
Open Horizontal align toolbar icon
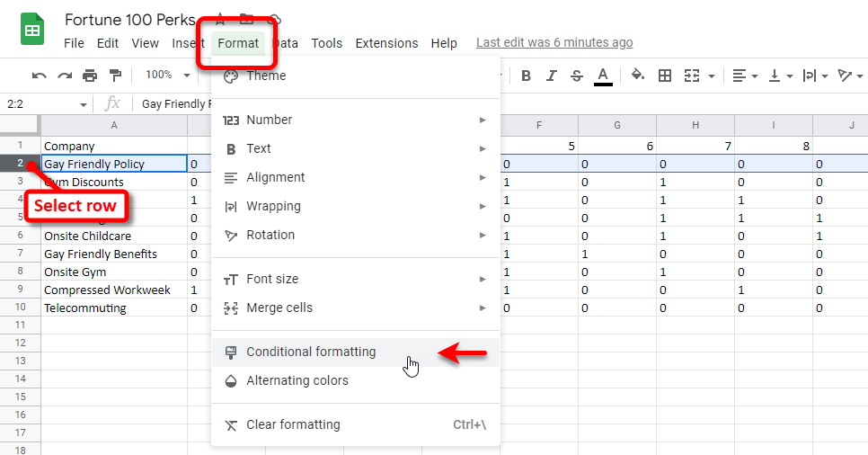pyautogui.click(x=739, y=76)
